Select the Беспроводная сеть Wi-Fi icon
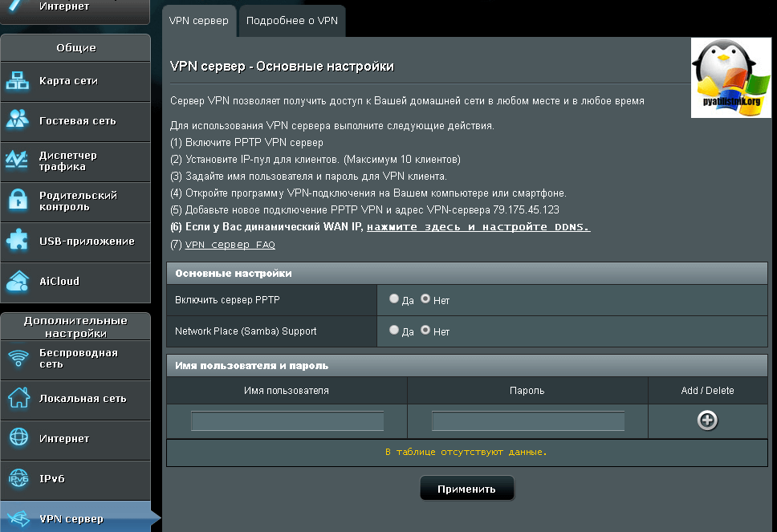The height and width of the screenshot is (532, 777). pos(18,358)
